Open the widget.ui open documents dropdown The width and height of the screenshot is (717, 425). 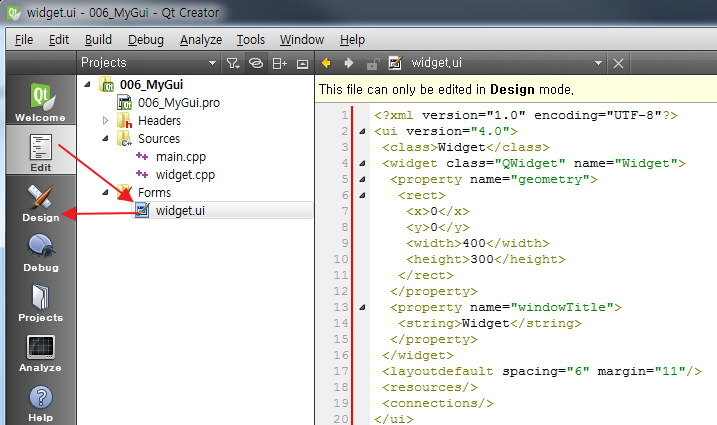pos(598,63)
